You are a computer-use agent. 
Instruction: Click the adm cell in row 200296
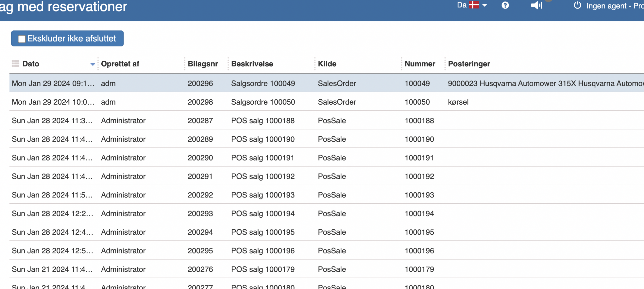point(108,83)
